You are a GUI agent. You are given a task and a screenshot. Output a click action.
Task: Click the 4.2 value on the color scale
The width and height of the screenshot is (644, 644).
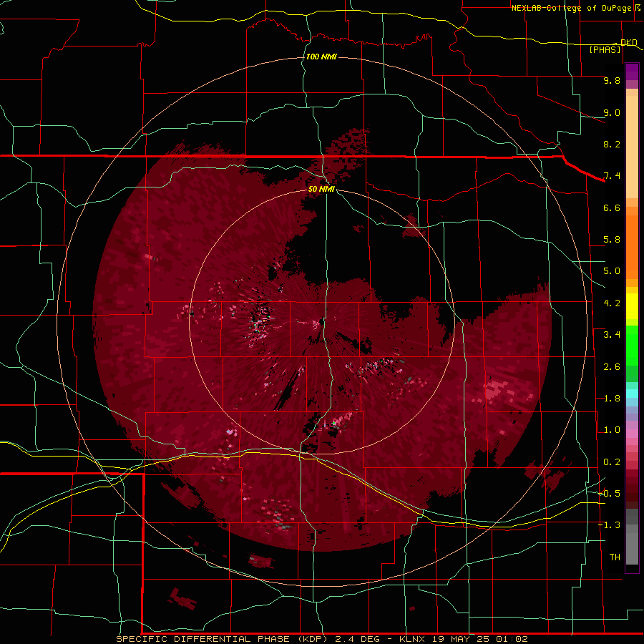(612, 303)
